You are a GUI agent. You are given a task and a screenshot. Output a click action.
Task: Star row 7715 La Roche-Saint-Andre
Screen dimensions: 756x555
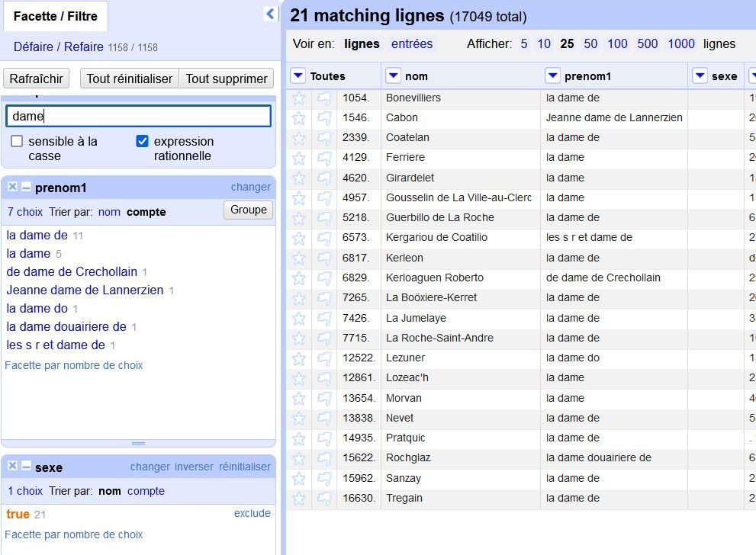(299, 338)
